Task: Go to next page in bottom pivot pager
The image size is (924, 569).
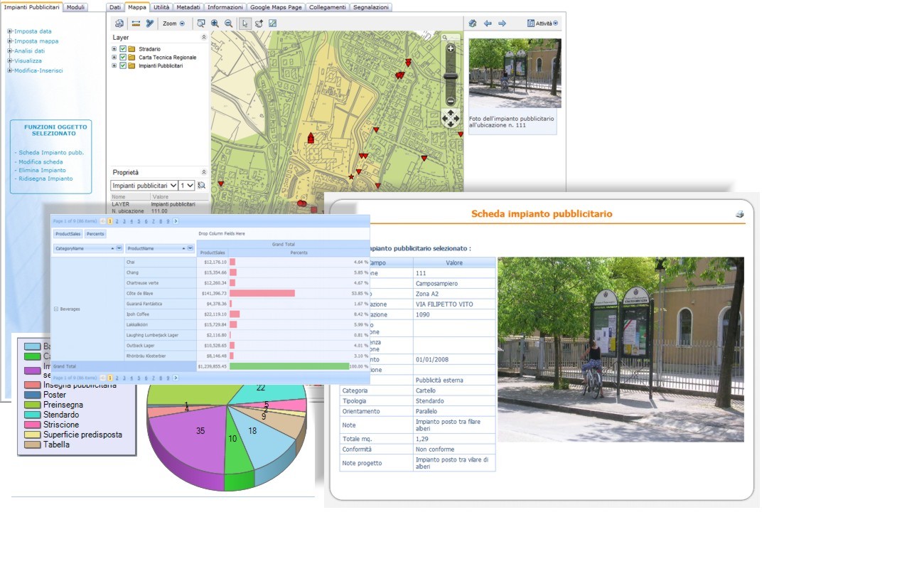Action: tap(176, 378)
